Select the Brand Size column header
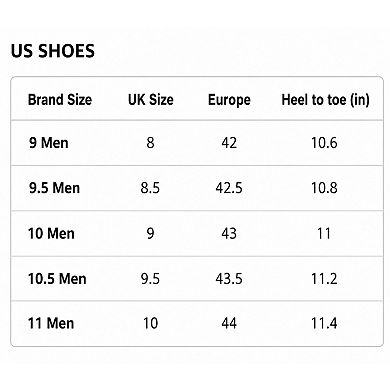Image resolution: width=390 pixels, height=390 pixels. (x=60, y=100)
